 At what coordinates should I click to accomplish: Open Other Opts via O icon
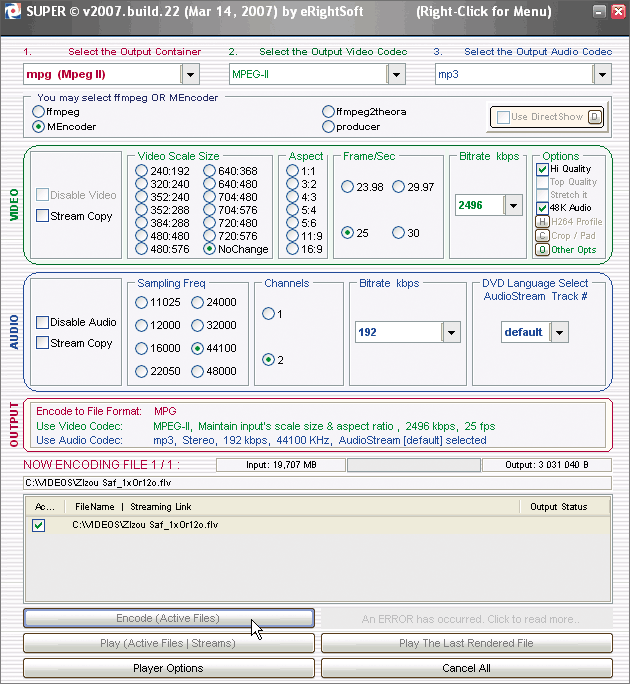point(542,250)
